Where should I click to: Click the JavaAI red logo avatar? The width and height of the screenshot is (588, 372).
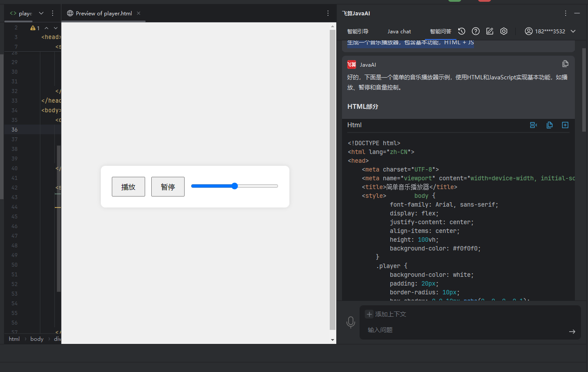click(x=352, y=64)
